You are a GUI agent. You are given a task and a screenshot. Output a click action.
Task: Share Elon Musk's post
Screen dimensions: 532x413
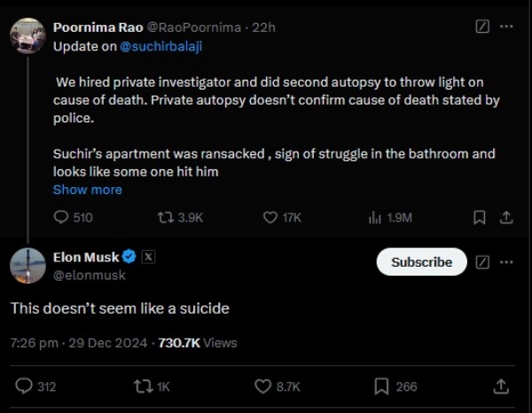(501, 386)
